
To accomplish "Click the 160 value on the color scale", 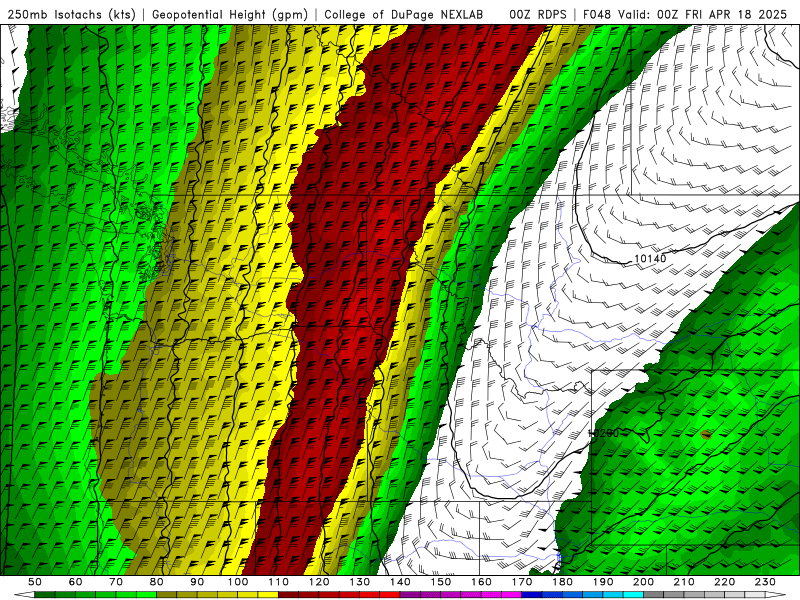I will click(481, 582).
